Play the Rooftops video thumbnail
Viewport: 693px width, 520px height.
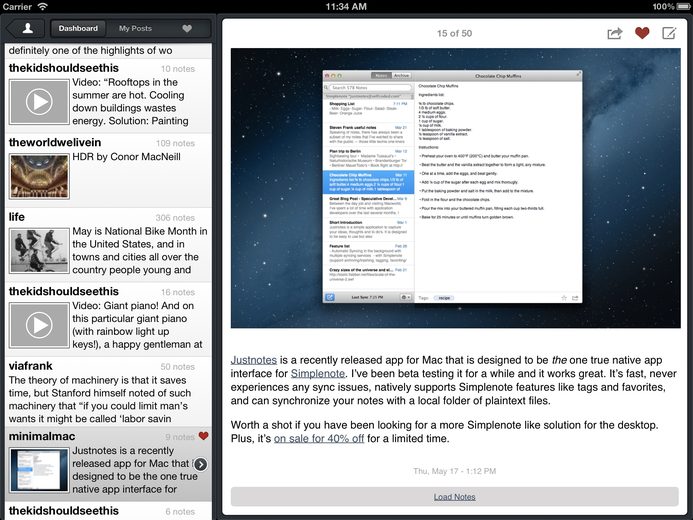click(39, 102)
